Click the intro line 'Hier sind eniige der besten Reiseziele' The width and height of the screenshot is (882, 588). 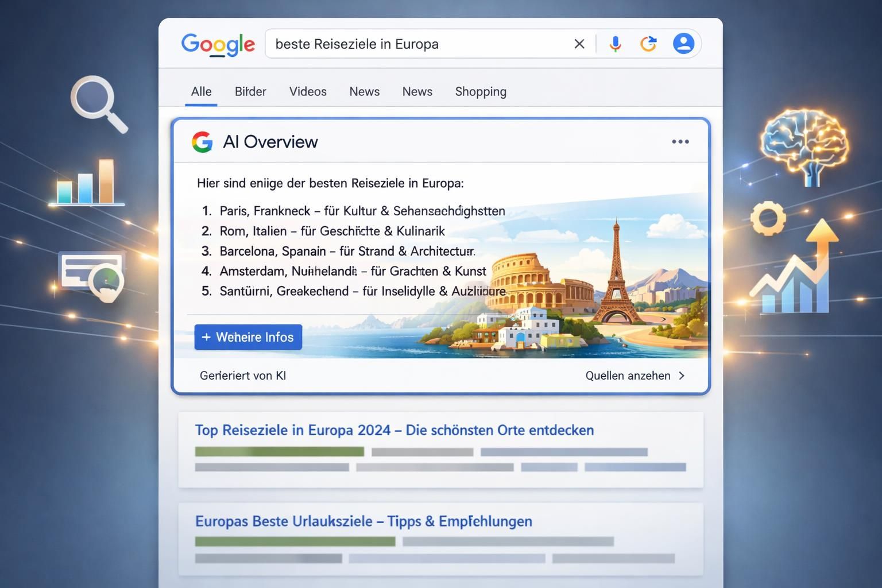330,183
